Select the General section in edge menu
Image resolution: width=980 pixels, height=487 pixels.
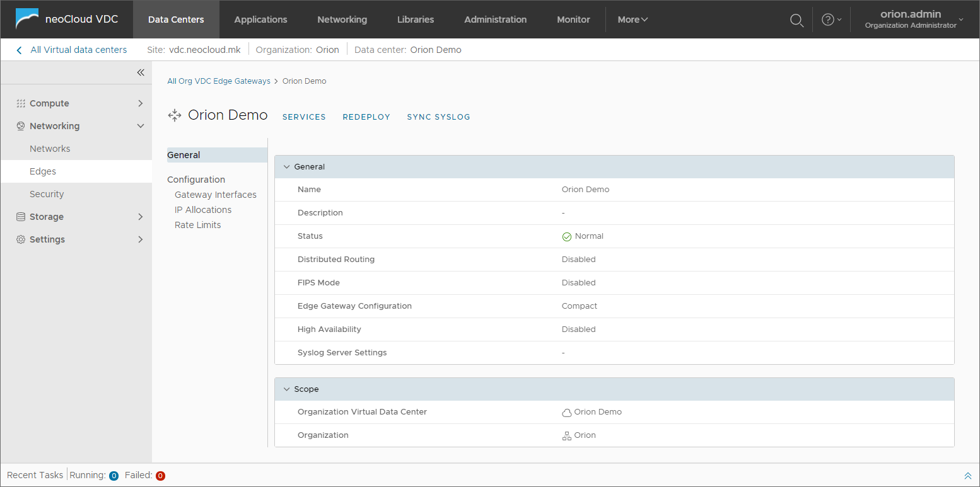pyautogui.click(x=217, y=155)
